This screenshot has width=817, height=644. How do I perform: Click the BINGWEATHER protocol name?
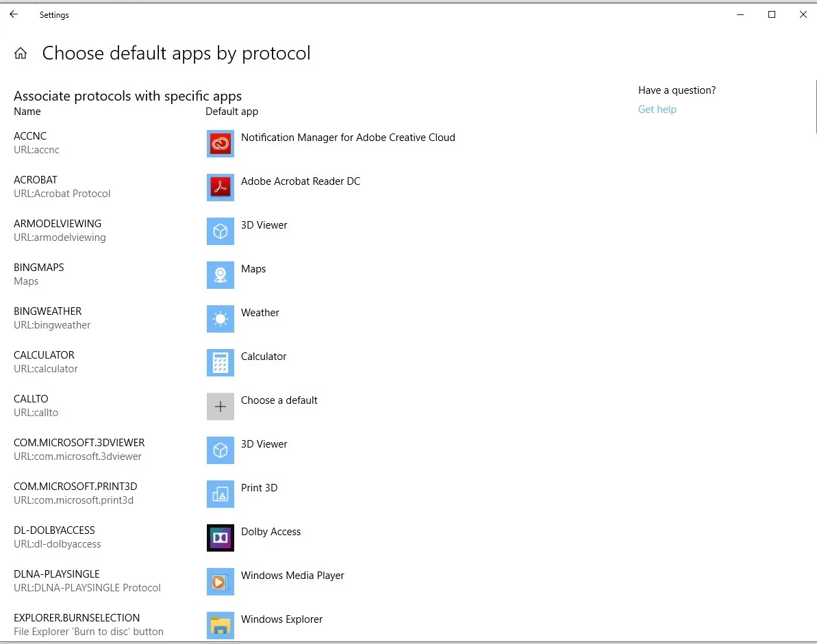click(48, 311)
